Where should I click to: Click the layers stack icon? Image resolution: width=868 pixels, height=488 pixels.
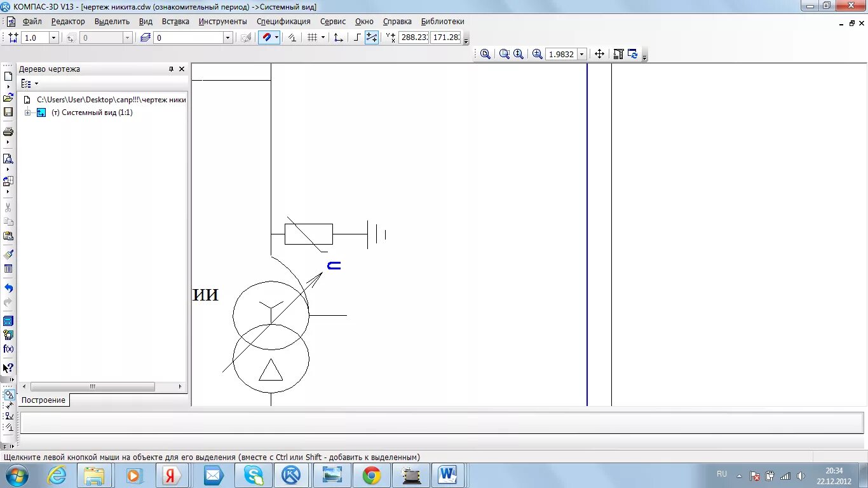[x=146, y=37]
